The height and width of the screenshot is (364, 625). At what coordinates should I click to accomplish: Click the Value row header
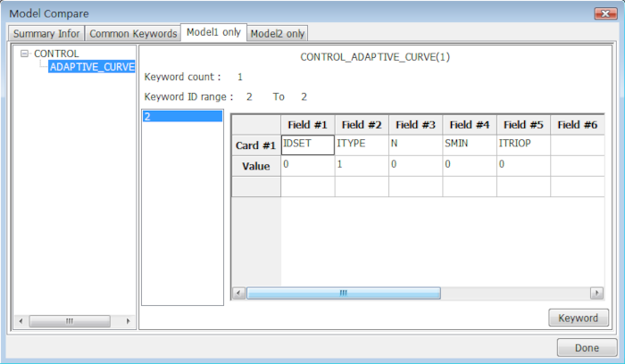(256, 166)
